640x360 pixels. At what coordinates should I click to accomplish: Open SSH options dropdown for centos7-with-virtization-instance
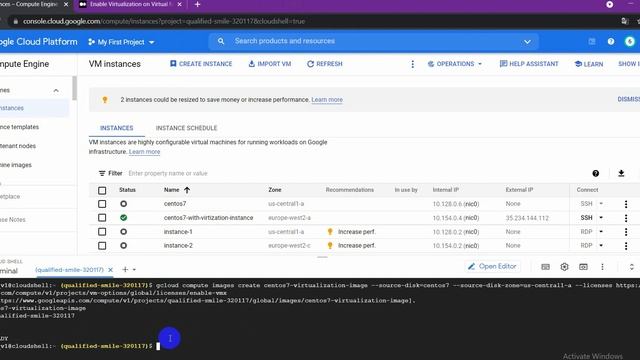click(601, 218)
